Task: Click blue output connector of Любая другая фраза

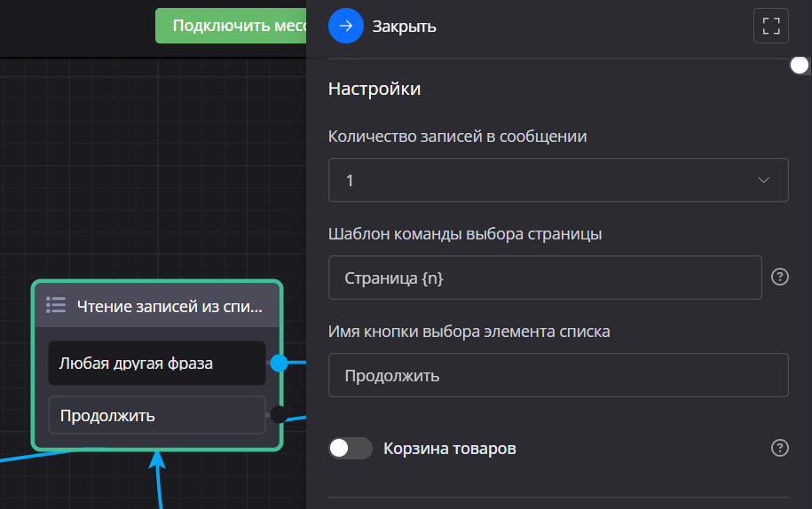Action: pos(279,363)
